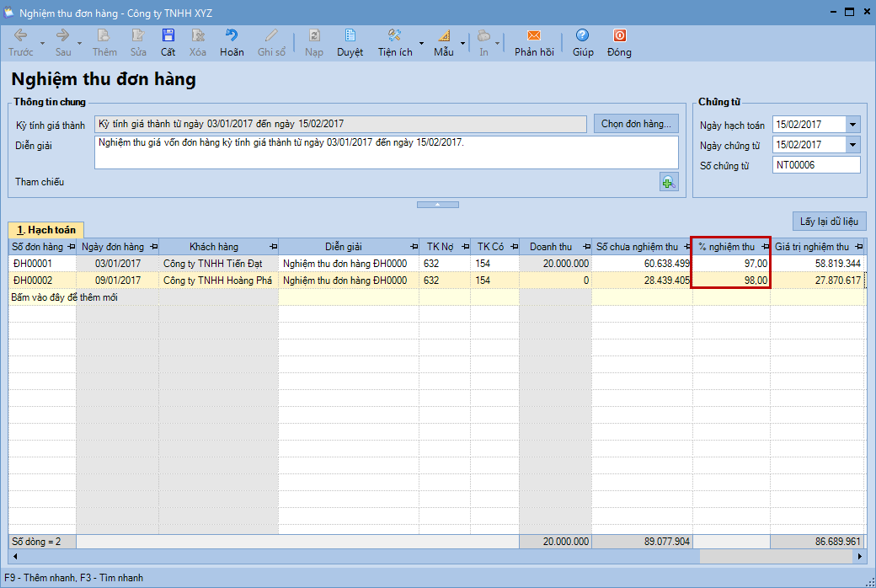Open Ngày hạch toán date dropdown
Screen dimensions: 876x588
pos(853,125)
